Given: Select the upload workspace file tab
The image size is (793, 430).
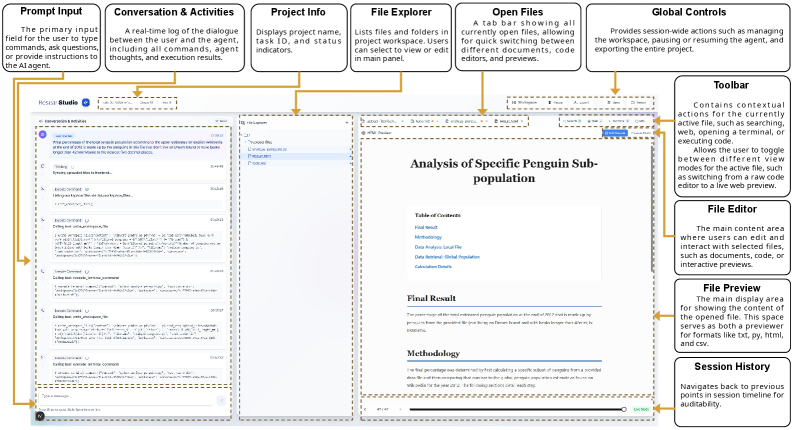Looking at the screenshot, I should click(382, 121).
